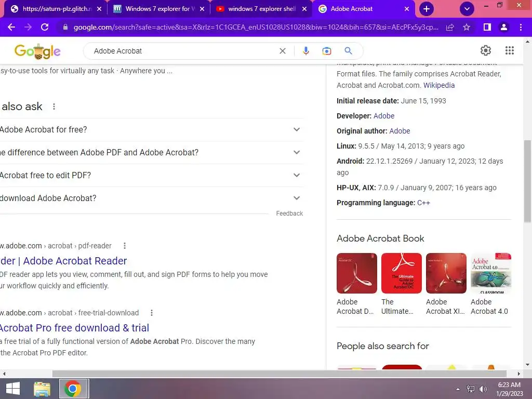Click the scroll right arrow
Image resolution: width=532 pixels, height=399 pixels.
click(519, 374)
